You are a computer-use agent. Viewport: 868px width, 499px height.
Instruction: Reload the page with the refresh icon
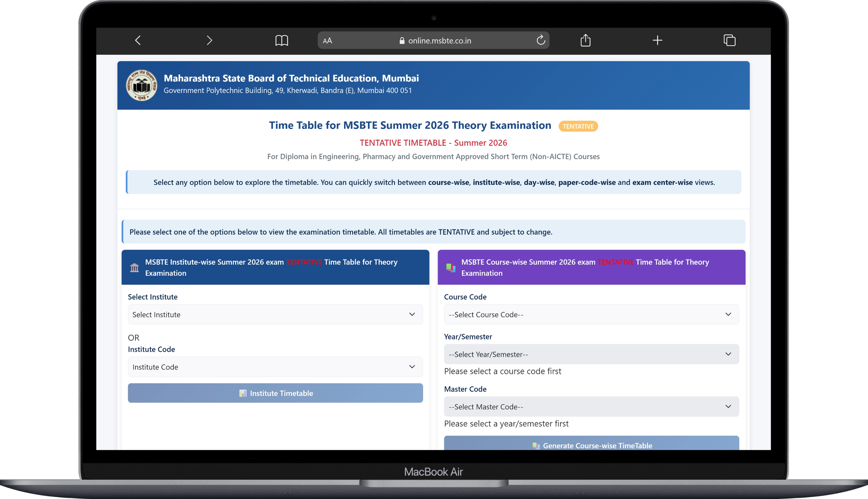[541, 40]
